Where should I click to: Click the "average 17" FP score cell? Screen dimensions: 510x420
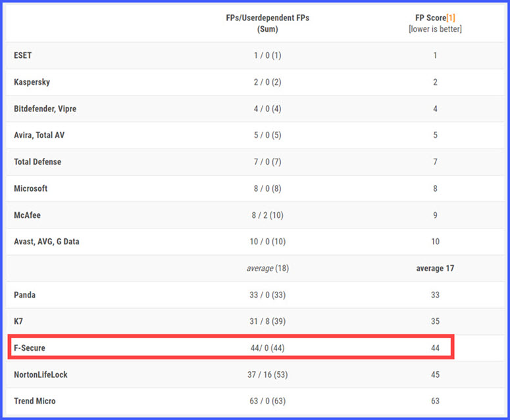coord(435,268)
